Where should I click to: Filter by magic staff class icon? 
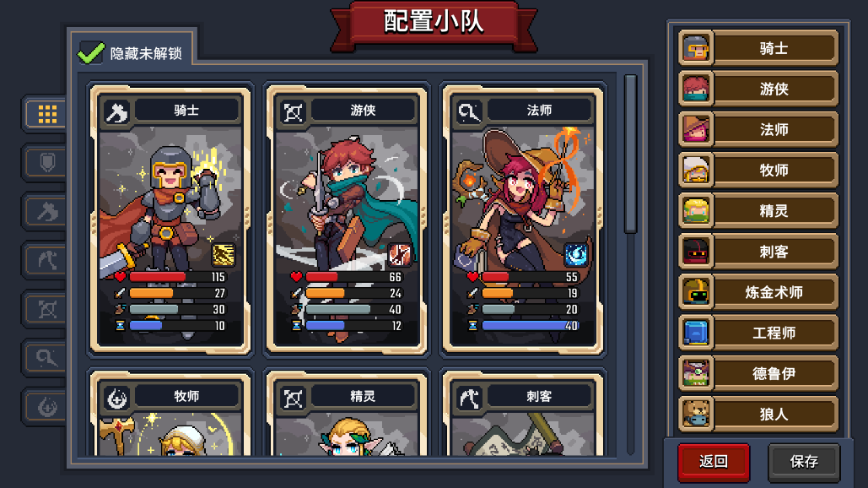pyautogui.click(x=47, y=358)
